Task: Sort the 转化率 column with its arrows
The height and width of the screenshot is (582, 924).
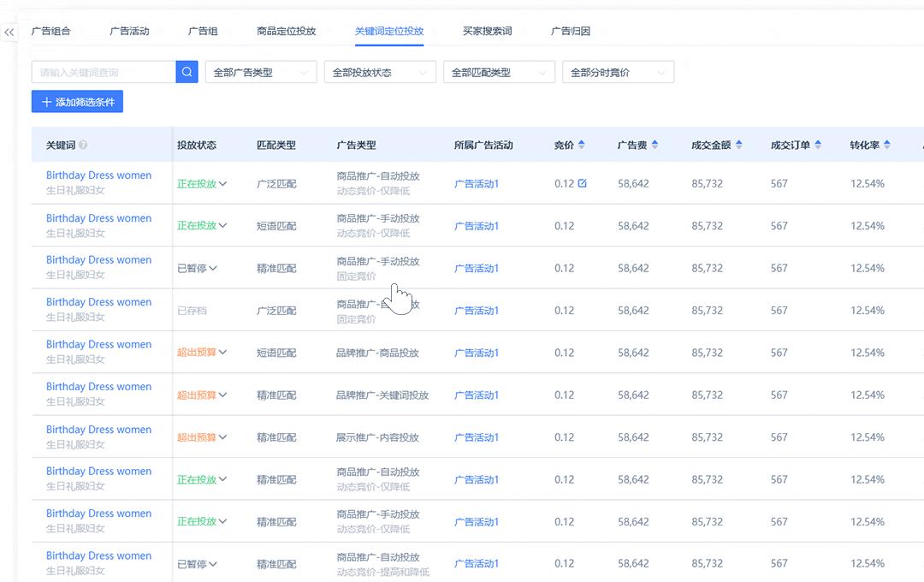Action: 889,144
